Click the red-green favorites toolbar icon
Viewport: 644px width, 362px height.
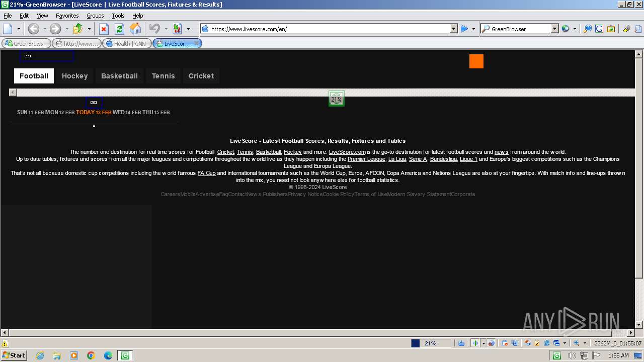tap(177, 29)
